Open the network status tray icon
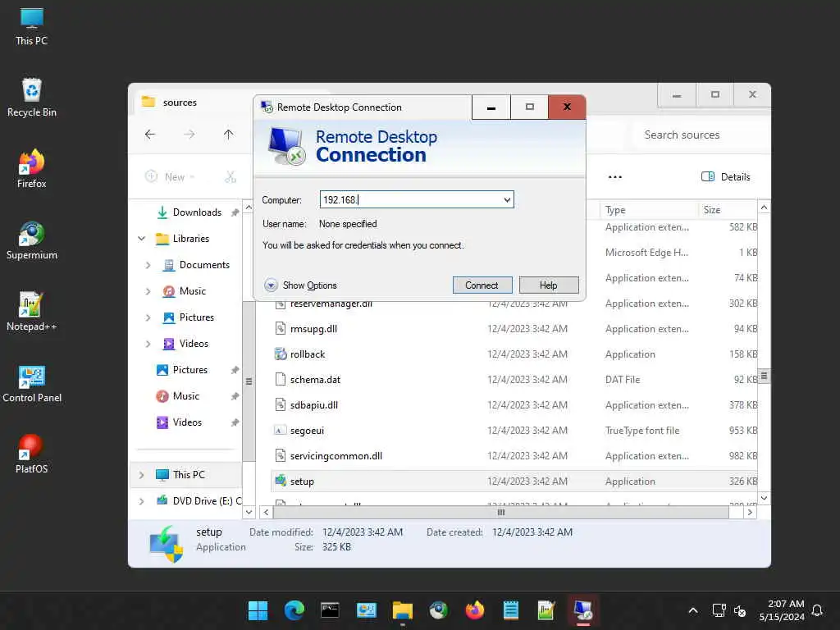 [x=719, y=610]
